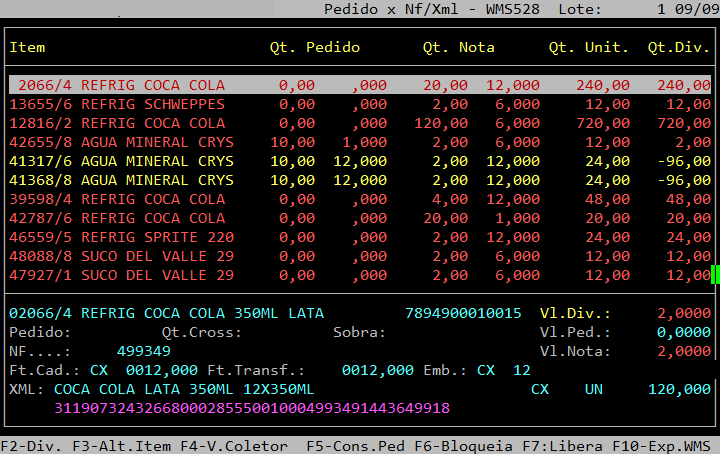Viewport: 720px width, 454px height.
Task: Click the Pedido label in detail panel
Action: point(40,332)
